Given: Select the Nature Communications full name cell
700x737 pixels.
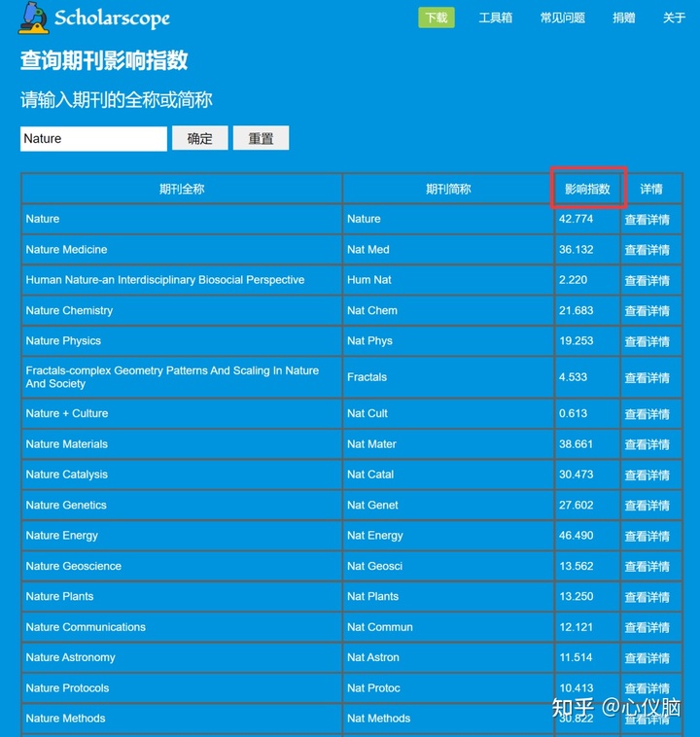Looking at the screenshot, I should tap(182, 627).
